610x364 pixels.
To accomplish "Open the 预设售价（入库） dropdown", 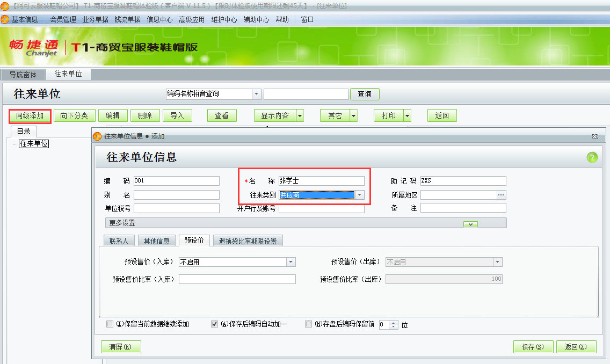I will pos(291,261).
